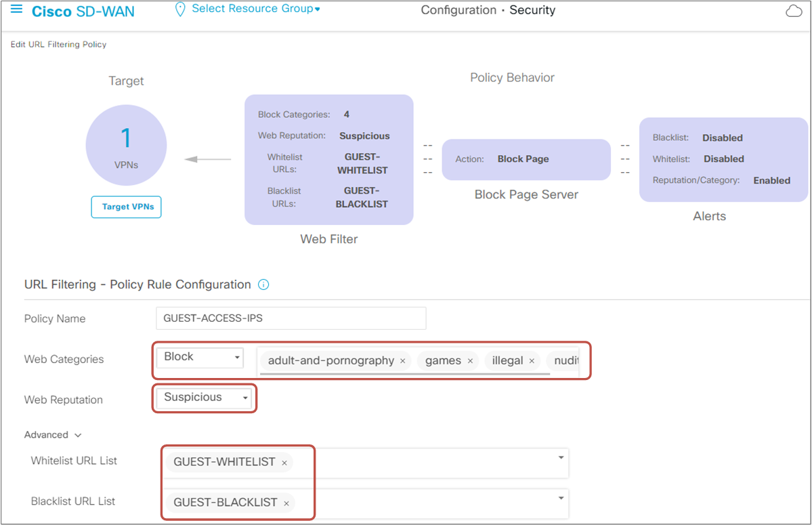Click the info icon beside Policy Rule Configuration
The height and width of the screenshot is (525, 812).
pos(263,285)
